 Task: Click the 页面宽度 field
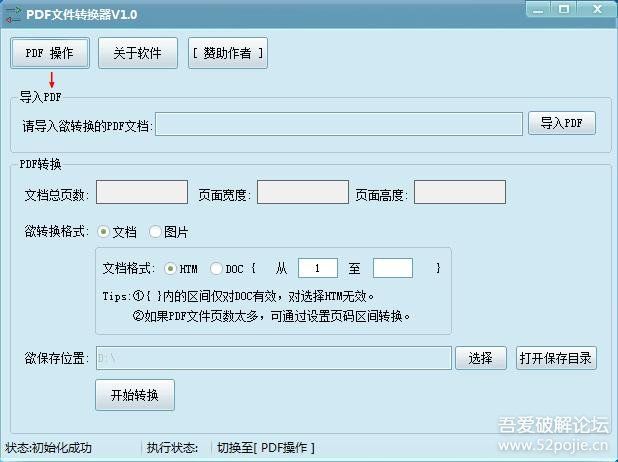tap(303, 192)
